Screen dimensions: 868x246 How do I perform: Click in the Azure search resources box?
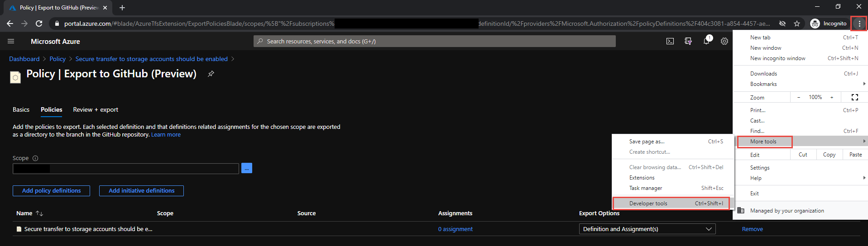coord(435,41)
